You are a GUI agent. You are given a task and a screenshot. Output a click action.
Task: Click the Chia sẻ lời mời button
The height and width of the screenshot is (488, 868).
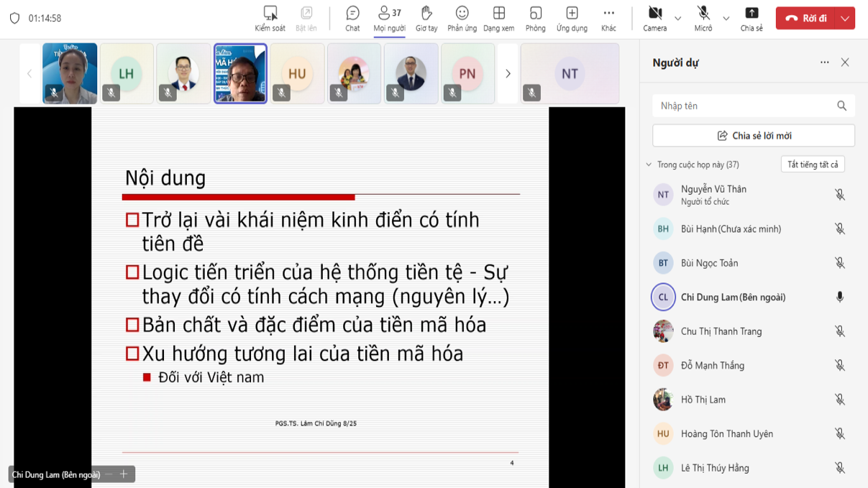(754, 136)
